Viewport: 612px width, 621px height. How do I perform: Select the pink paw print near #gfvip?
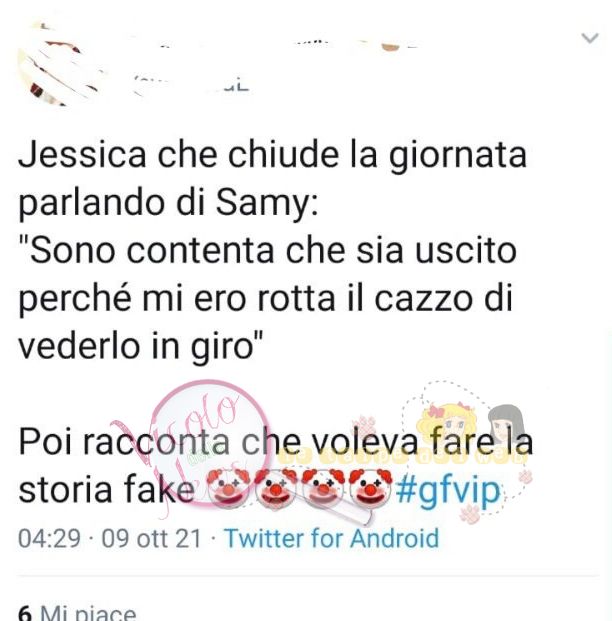pos(470,514)
